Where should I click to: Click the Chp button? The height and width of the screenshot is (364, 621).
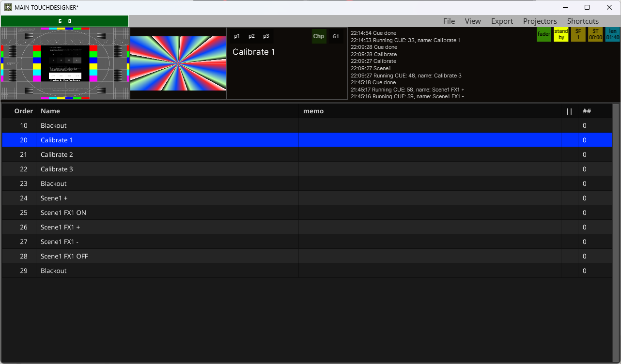pos(319,36)
